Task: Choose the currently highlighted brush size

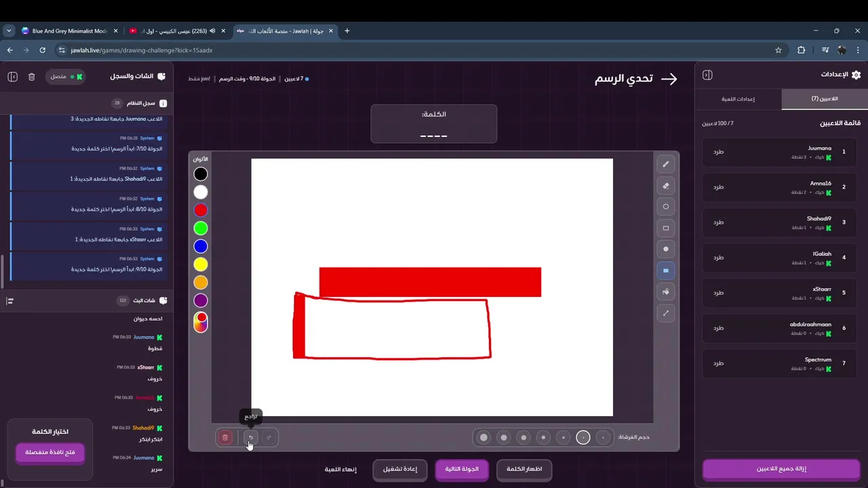Action: [x=583, y=438]
